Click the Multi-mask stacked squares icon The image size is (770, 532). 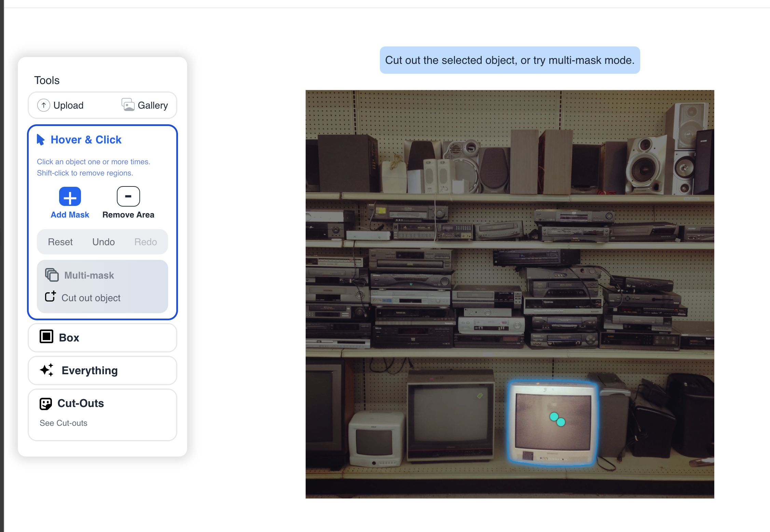click(52, 275)
